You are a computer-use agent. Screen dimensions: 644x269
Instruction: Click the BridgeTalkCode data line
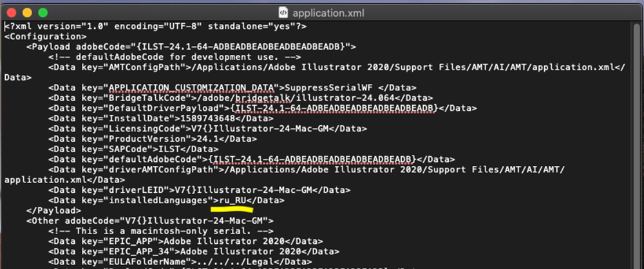pos(241,98)
